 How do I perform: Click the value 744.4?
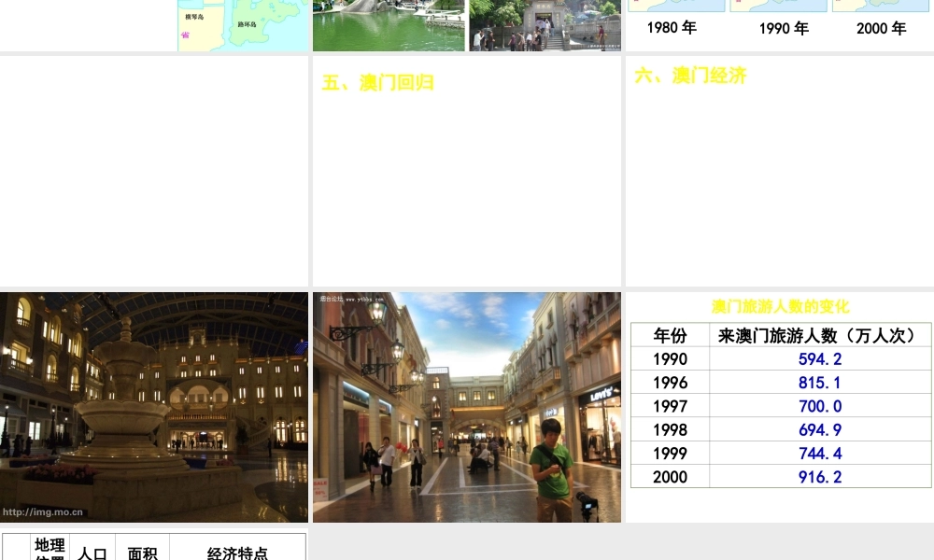click(x=820, y=453)
